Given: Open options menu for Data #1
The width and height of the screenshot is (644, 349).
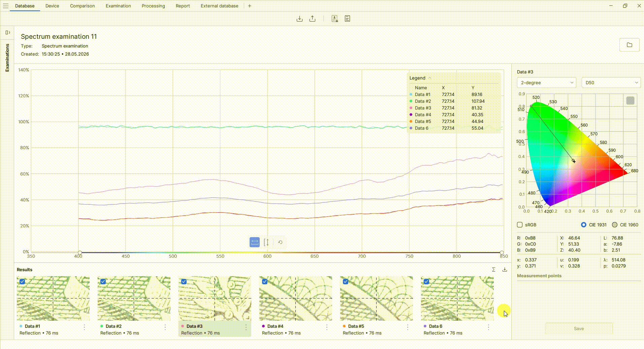Looking at the screenshot, I should tap(84, 327).
